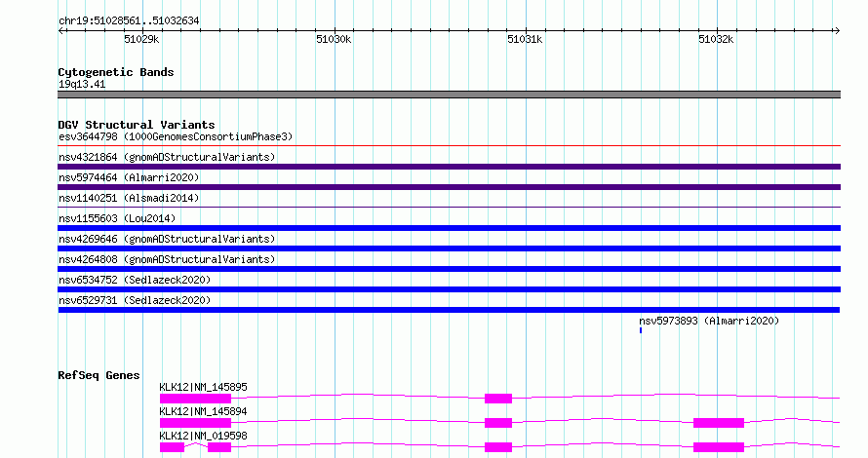Select the thin red esv3644798 variant line
Screen dimensions: 868x458
tap(449, 146)
